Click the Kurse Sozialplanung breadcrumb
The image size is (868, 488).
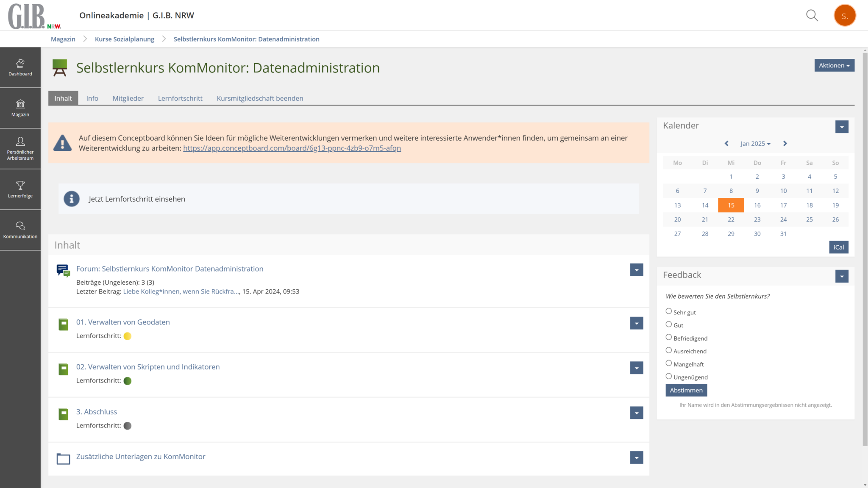click(125, 39)
